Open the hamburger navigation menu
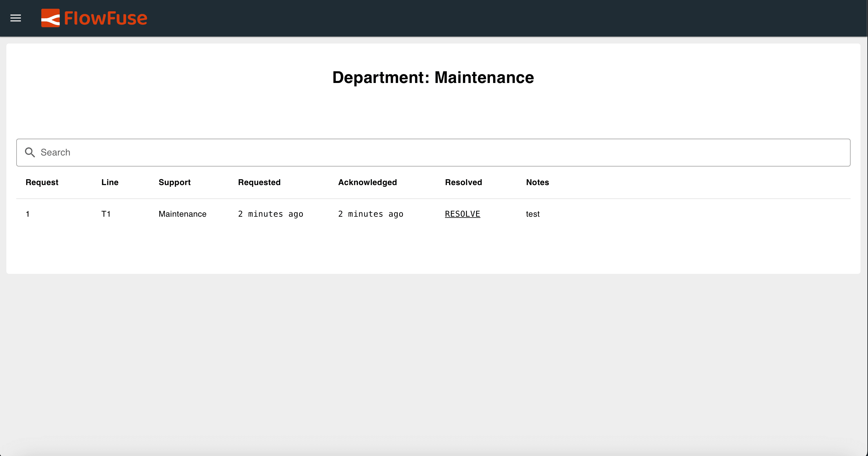Image resolution: width=868 pixels, height=456 pixels. (x=15, y=18)
